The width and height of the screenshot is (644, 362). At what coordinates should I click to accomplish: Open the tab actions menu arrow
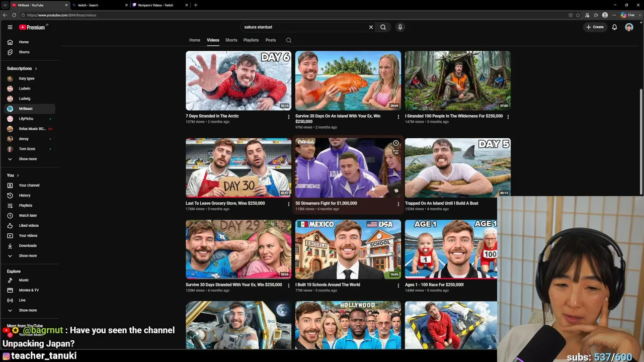pyautogui.click(x=5, y=5)
